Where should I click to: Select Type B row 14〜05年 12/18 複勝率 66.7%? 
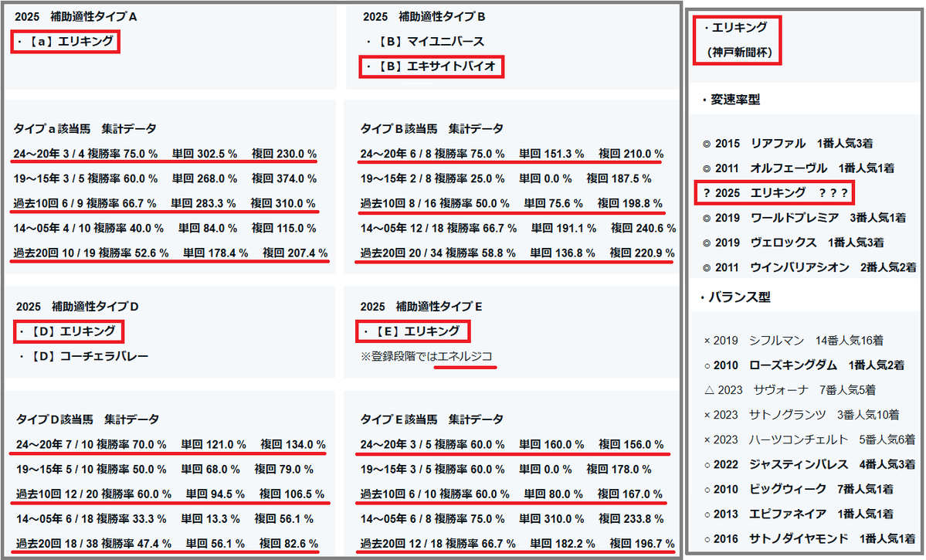tap(518, 228)
